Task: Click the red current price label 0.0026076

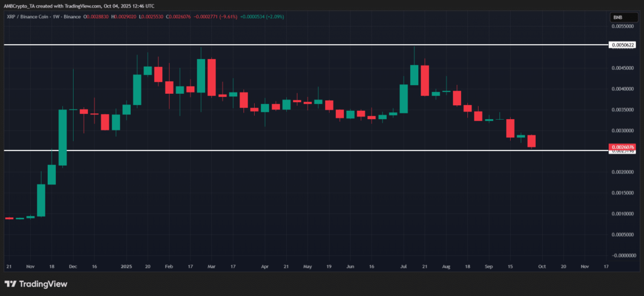Action: (x=622, y=147)
